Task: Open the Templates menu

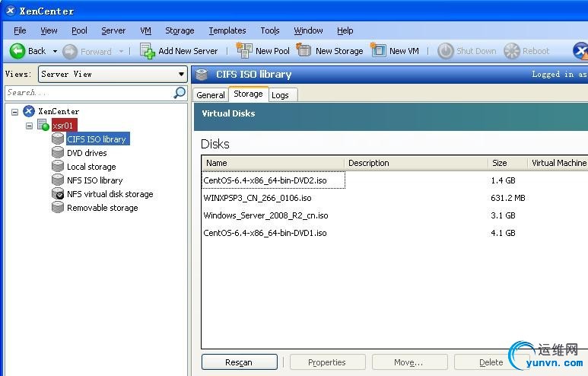Action: [227, 30]
